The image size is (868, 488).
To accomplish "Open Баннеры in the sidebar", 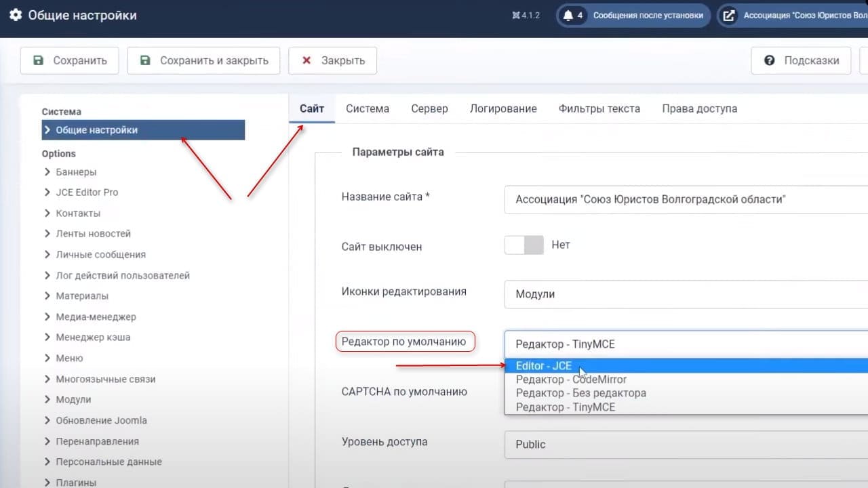I will [76, 172].
